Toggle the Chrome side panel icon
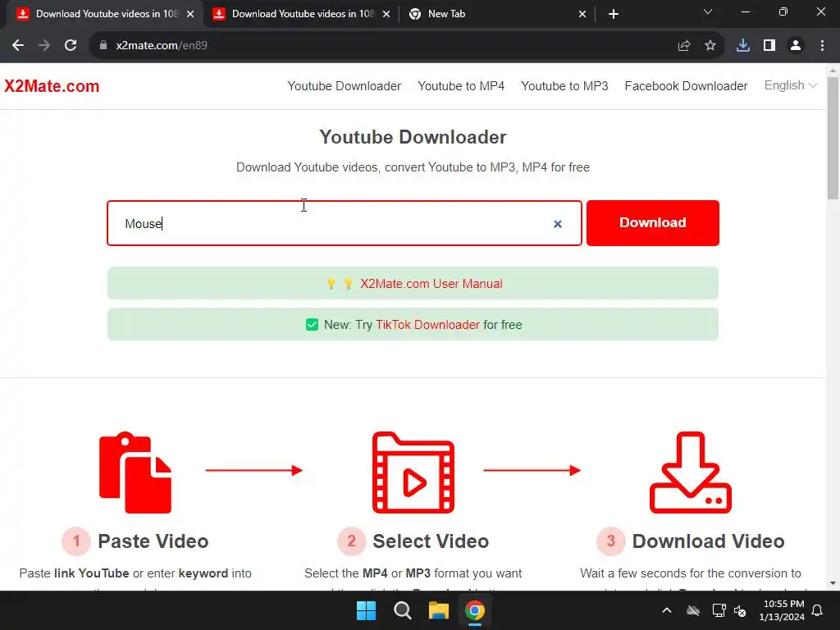The width and height of the screenshot is (840, 630). (769, 46)
